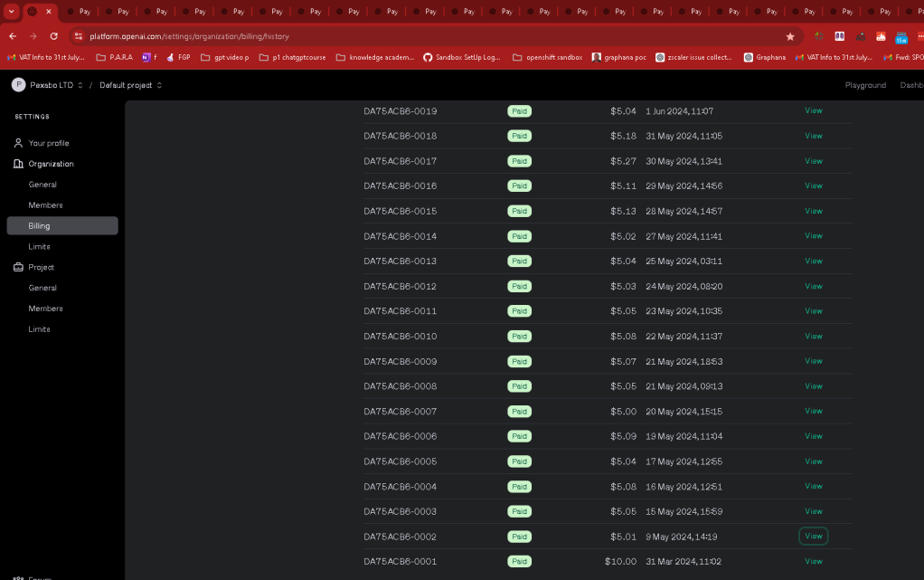Open Project General settings
This screenshot has width=924, height=580.
point(42,288)
